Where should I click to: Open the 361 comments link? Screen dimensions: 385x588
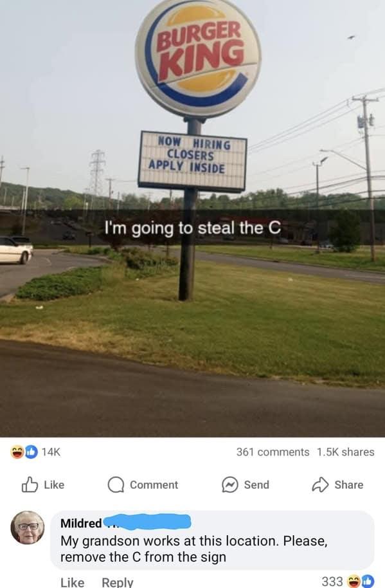click(x=273, y=452)
